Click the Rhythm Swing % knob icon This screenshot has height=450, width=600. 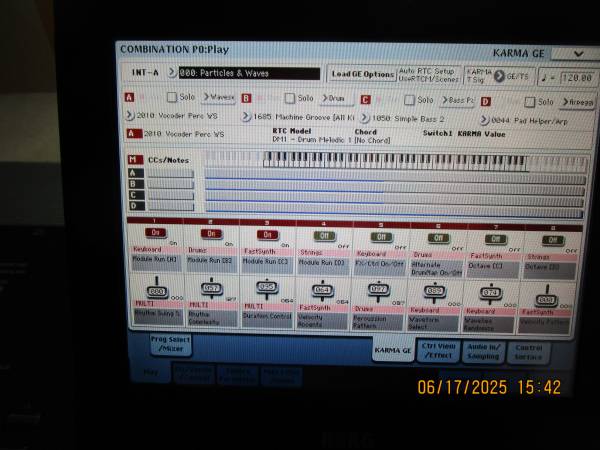click(158, 291)
